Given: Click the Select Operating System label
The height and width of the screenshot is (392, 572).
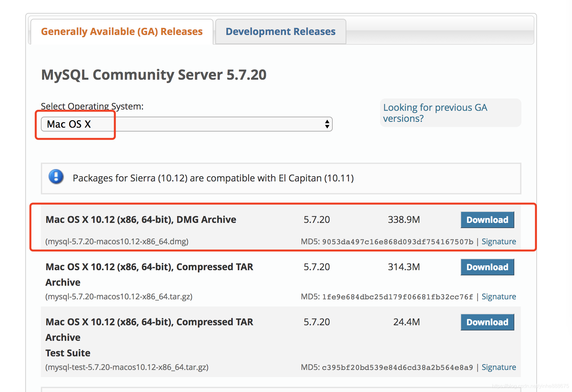Looking at the screenshot, I should pos(92,106).
